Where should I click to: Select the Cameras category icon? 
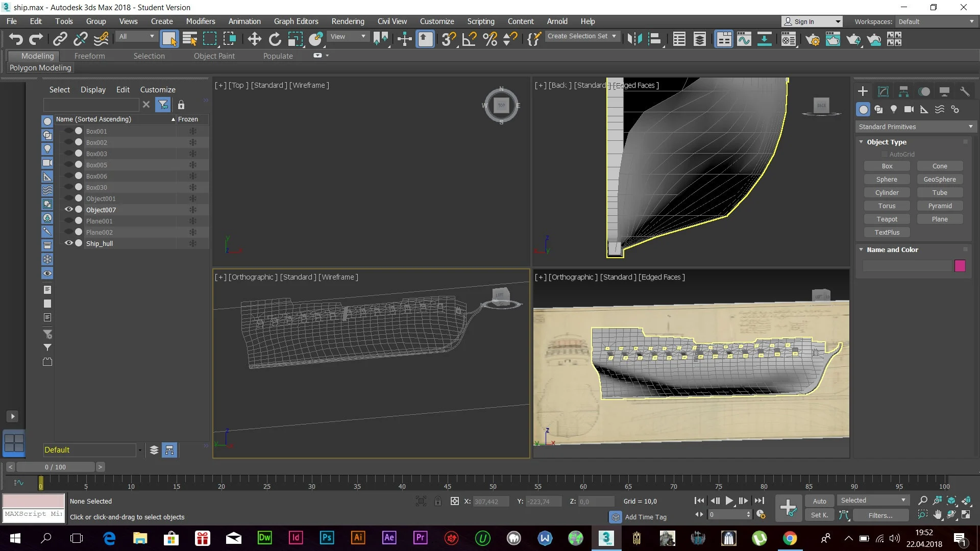click(909, 109)
